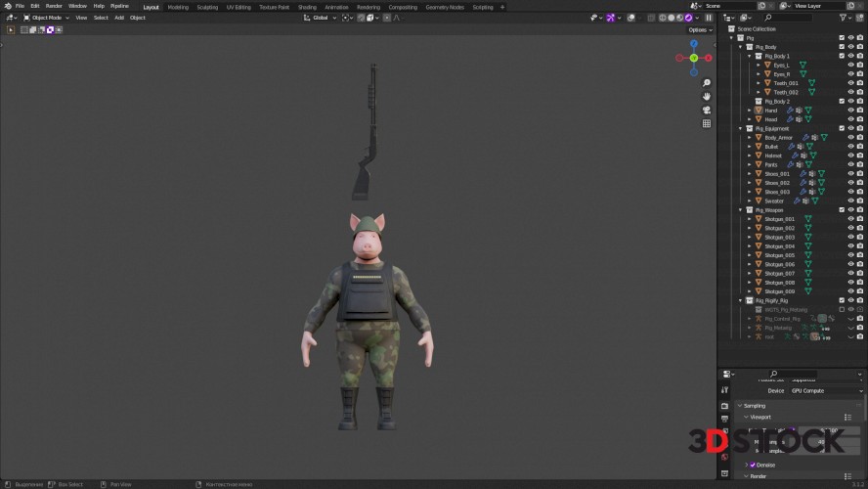Screen dimensions: 868x489
Task: Select rendered viewport shading sphere
Action: point(689,18)
